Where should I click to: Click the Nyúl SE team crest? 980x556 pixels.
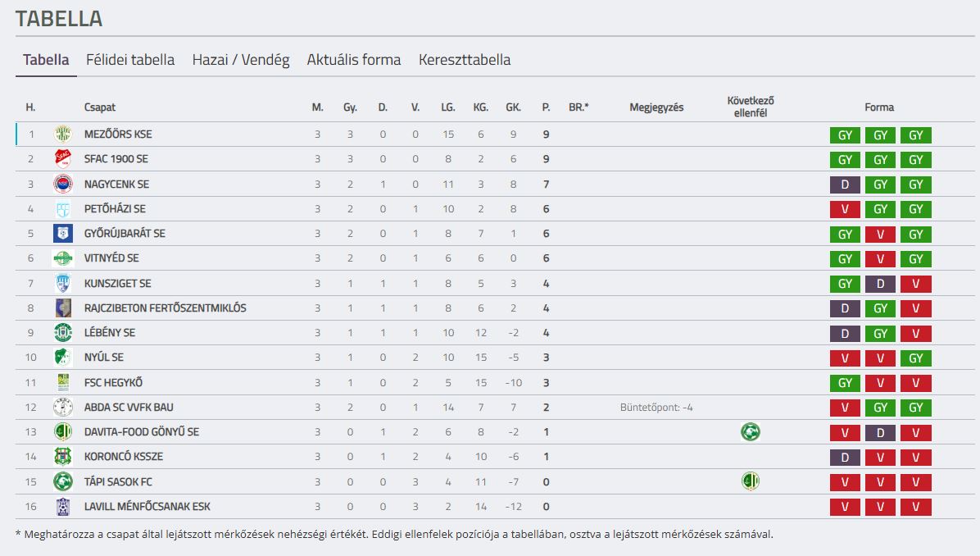point(62,357)
